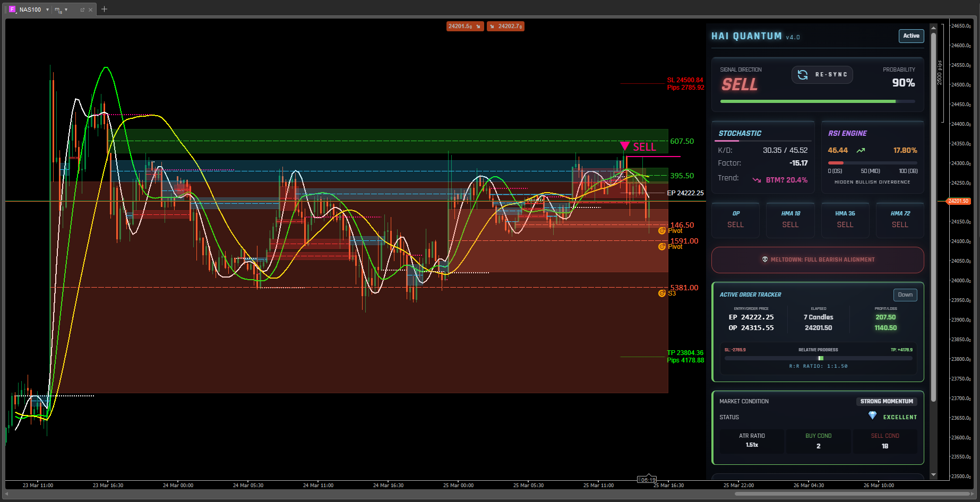The height and width of the screenshot is (502, 980).
Task: Open the NAS100 symbol dropdown arrow
Action: coord(47,10)
